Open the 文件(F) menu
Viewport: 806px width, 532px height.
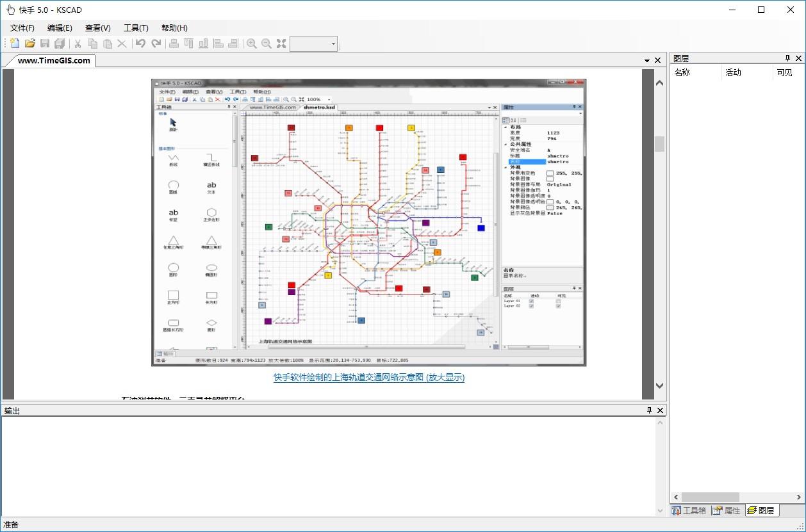22,28
